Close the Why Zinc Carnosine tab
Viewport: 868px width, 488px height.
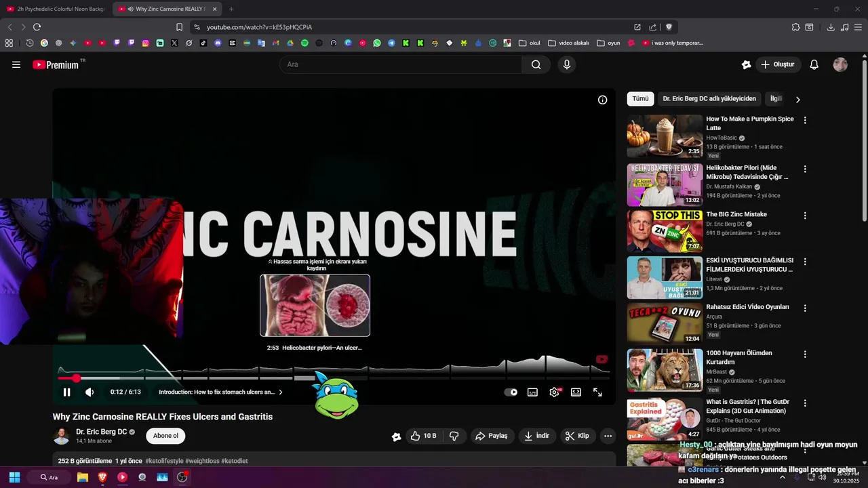pos(215,9)
